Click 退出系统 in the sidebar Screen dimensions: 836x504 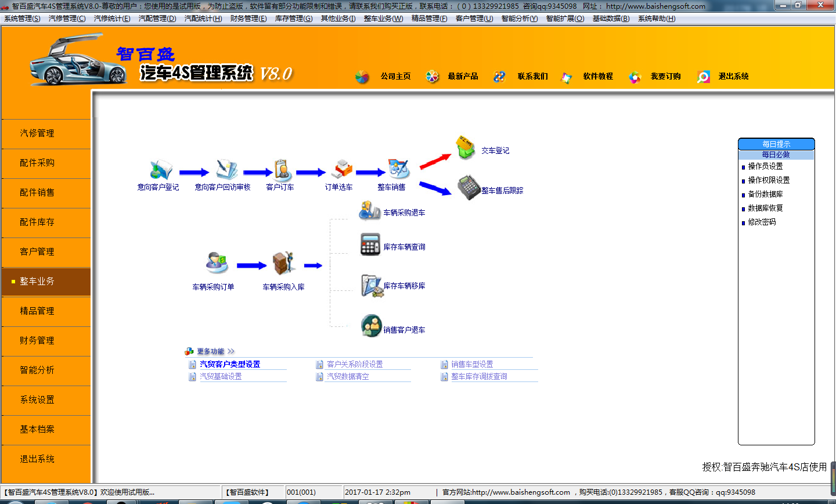[x=46, y=459]
